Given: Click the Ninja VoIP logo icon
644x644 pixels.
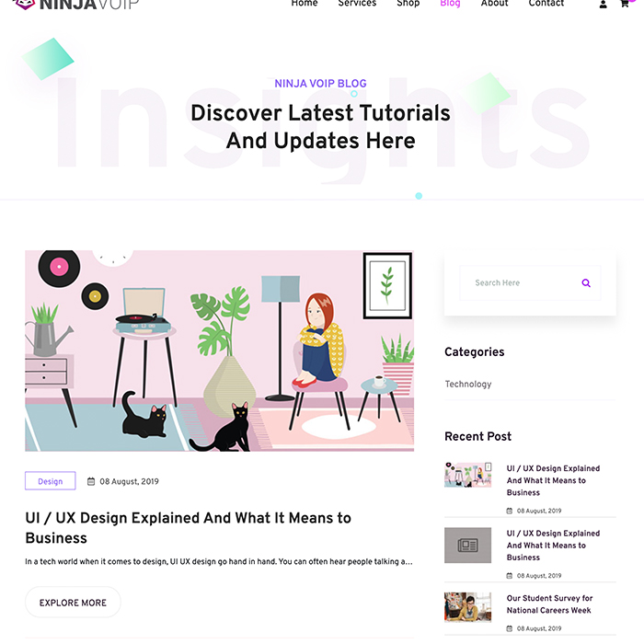Looking at the screenshot, I should (25, 4).
